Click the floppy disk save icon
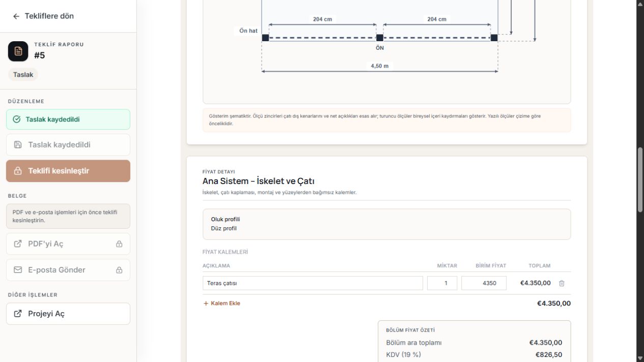The image size is (644, 362). tap(18, 145)
